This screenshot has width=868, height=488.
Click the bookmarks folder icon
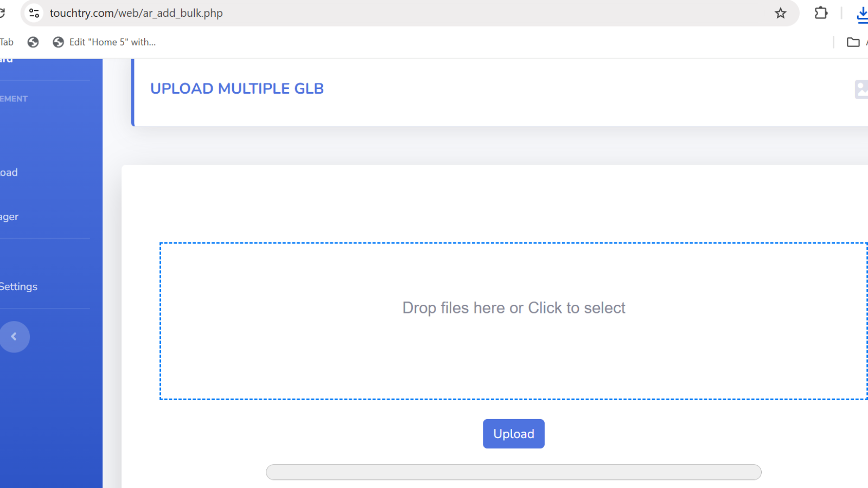(x=852, y=42)
